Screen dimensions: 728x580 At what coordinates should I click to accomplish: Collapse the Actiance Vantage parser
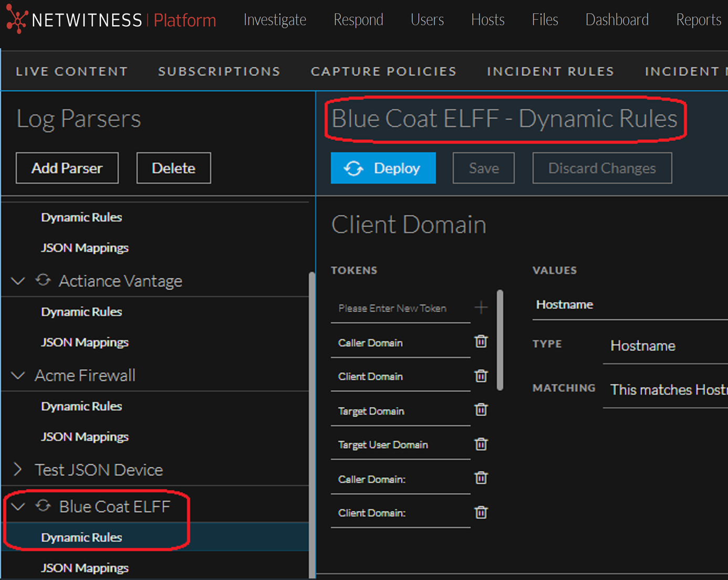tap(18, 281)
